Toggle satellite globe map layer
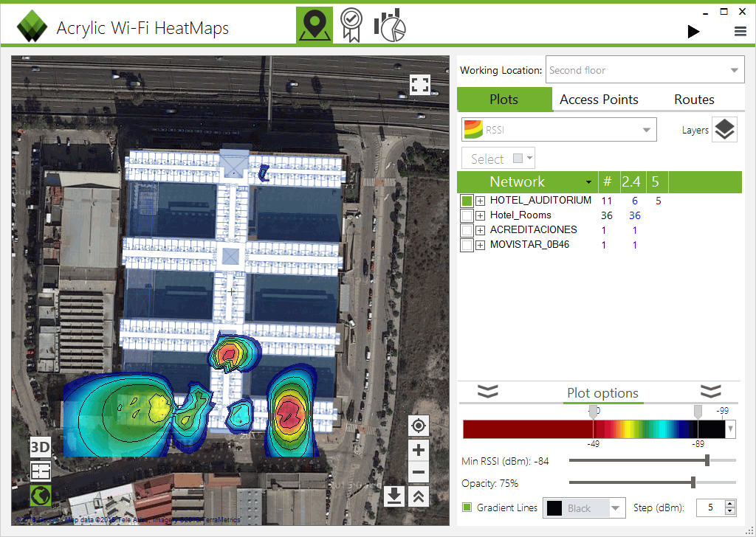 (x=41, y=495)
